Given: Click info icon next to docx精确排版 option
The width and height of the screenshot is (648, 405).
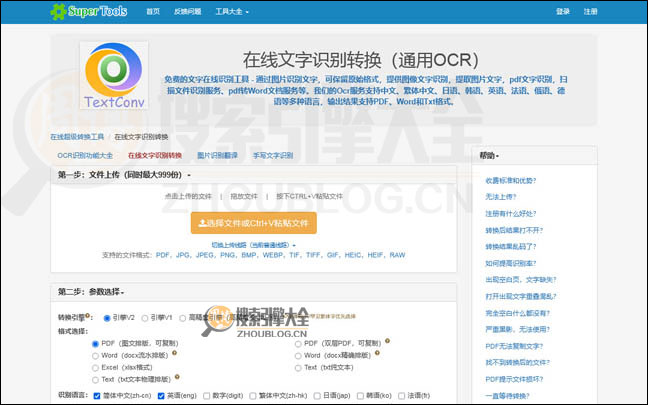Looking at the screenshot, I should [x=377, y=353].
